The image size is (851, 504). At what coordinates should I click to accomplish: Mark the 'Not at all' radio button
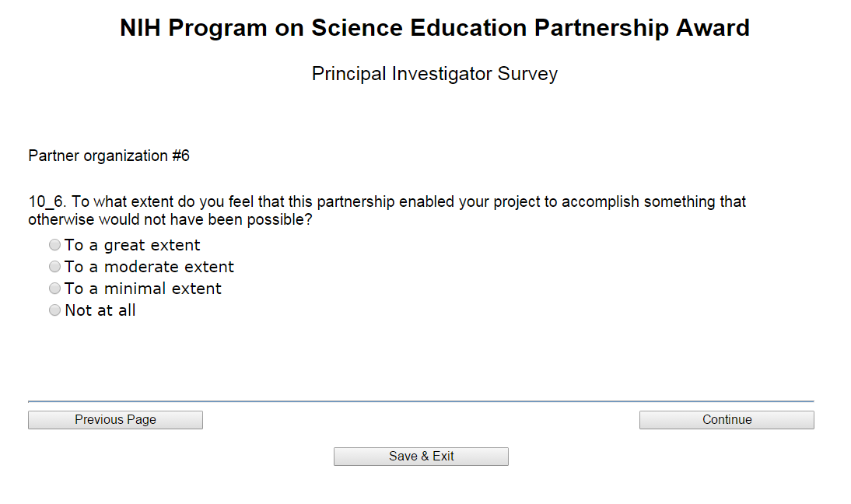[54, 310]
